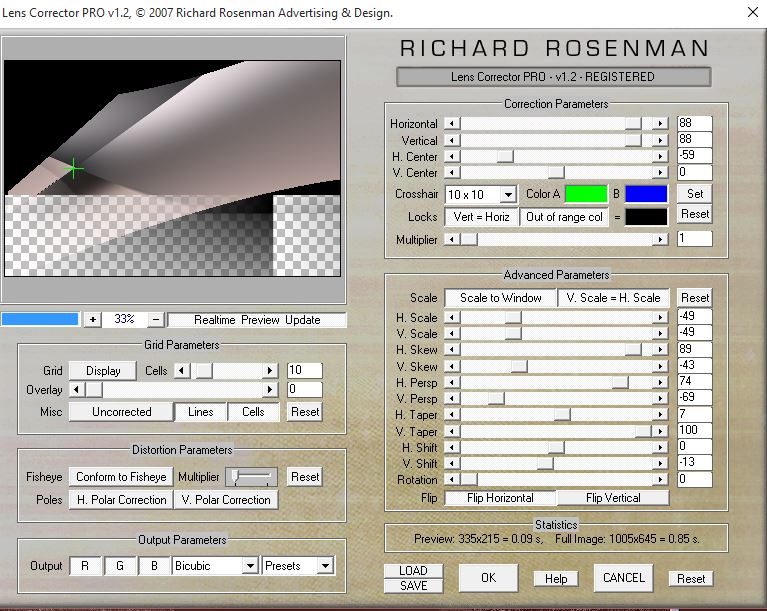Click V. Scale slider right arrow
767x611 pixels.
660,334
